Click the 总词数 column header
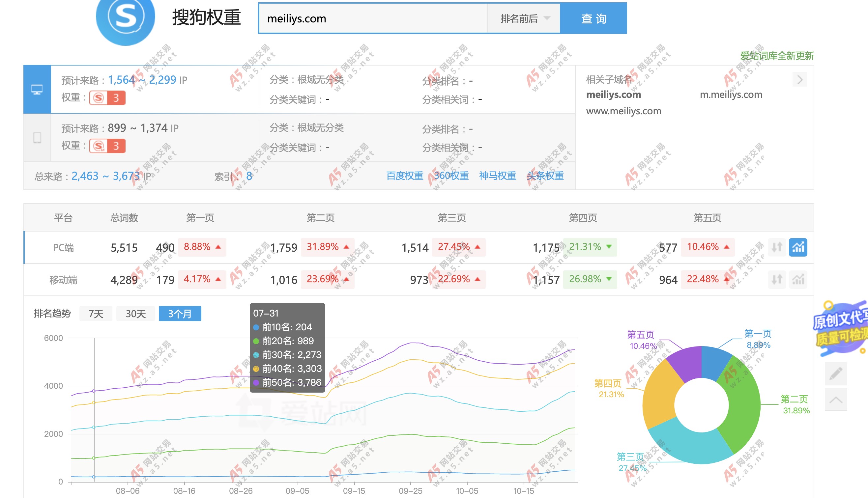 (124, 217)
